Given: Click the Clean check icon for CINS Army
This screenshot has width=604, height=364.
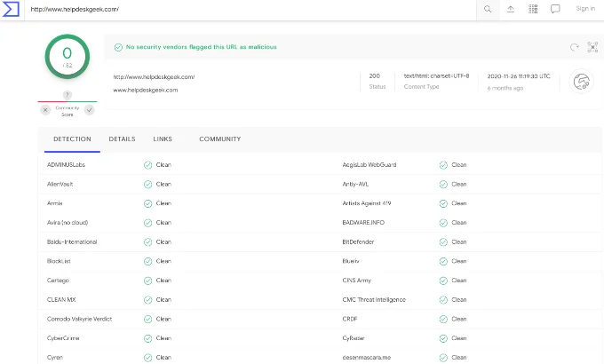Looking at the screenshot, I should coord(443,281).
